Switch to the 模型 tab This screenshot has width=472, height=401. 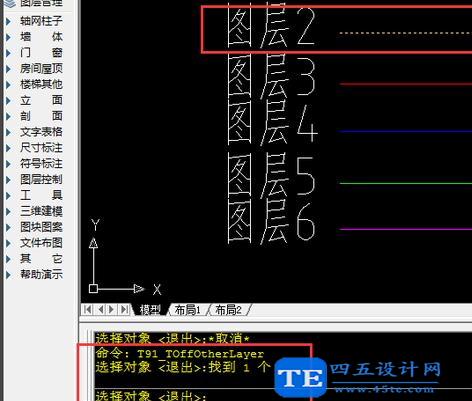(150, 310)
